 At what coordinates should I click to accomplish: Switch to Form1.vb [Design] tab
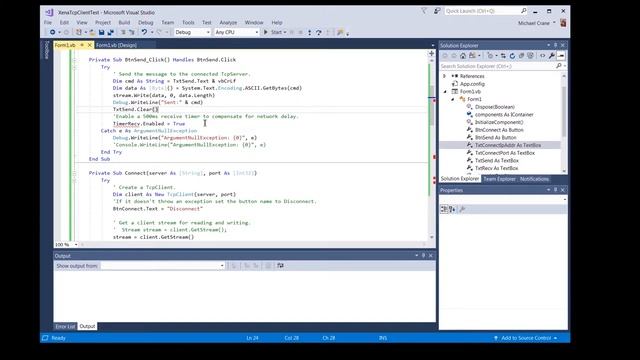[116, 45]
